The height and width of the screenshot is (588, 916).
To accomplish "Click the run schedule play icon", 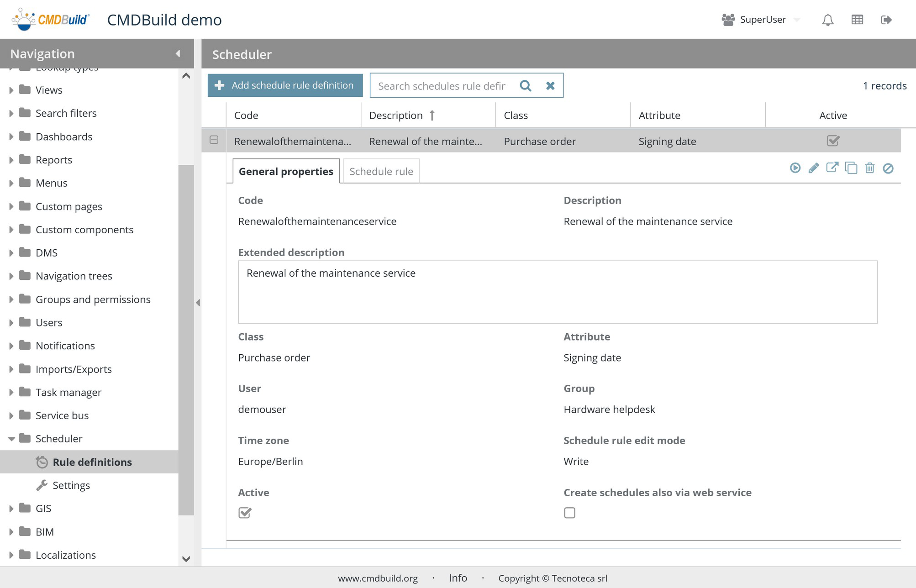I will point(795,168).
